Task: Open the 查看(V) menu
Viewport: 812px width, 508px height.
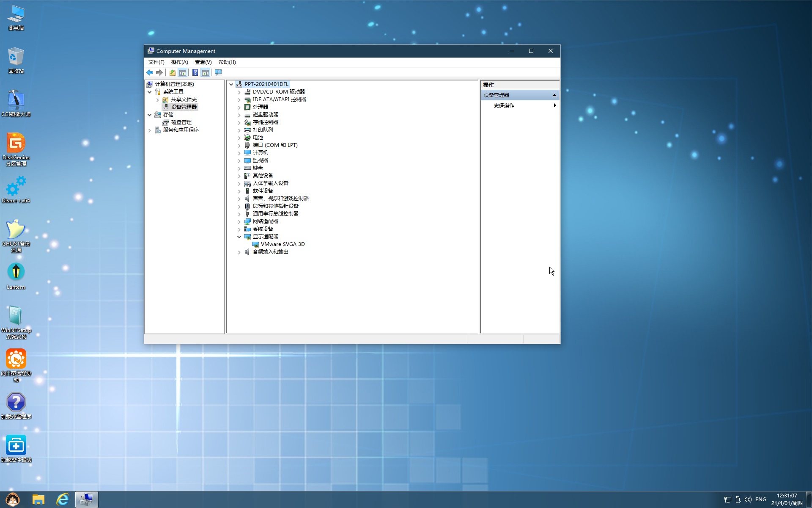Action: coord(203,62)
